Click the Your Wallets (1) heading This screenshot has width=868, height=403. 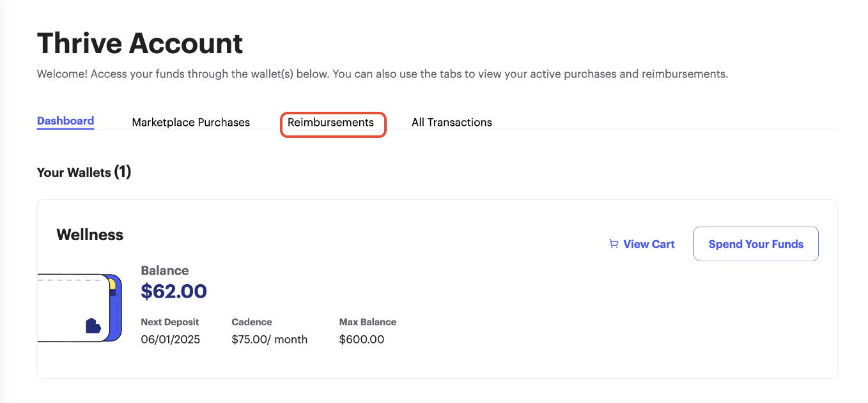click(x=84, y=172)
